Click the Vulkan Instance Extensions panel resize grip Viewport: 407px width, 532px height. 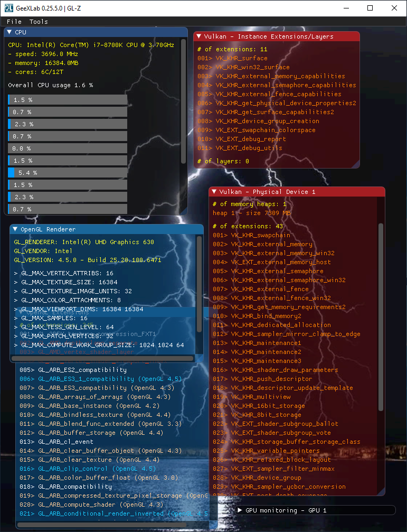356,164
